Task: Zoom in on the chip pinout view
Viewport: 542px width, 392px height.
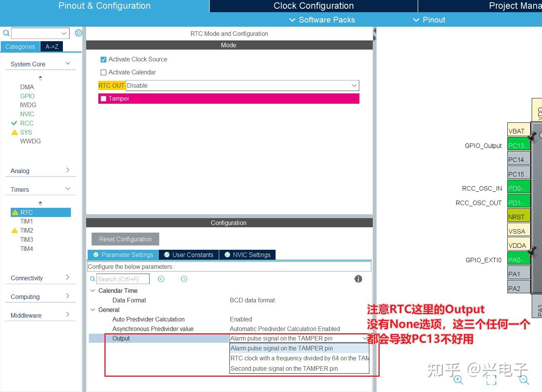Action: (x=458, y=379)
